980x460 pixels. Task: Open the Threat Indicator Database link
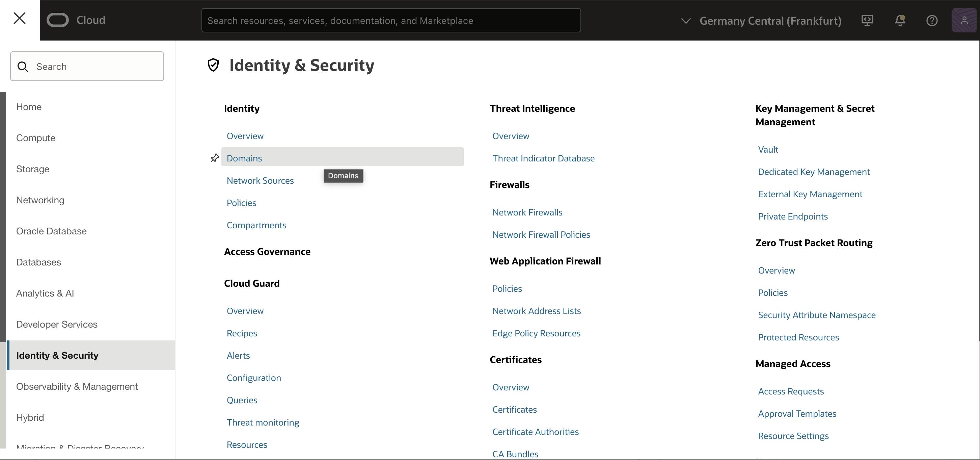543,158
